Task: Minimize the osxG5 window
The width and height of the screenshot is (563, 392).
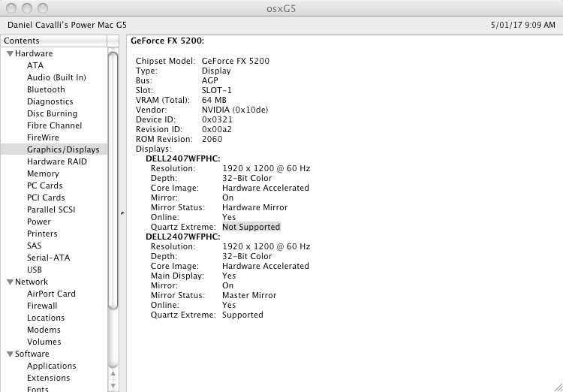Action: point(27,8)
